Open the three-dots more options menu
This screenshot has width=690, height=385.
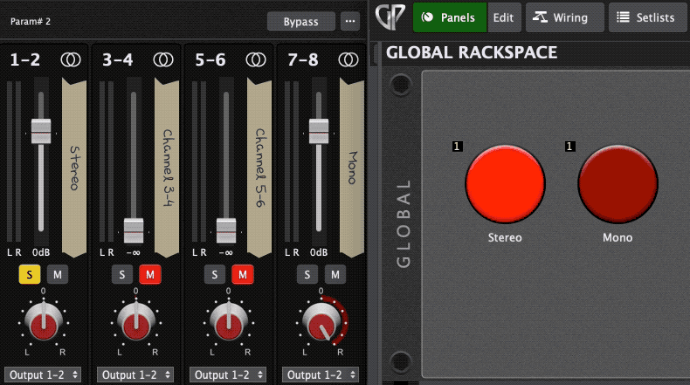point(350,22)
